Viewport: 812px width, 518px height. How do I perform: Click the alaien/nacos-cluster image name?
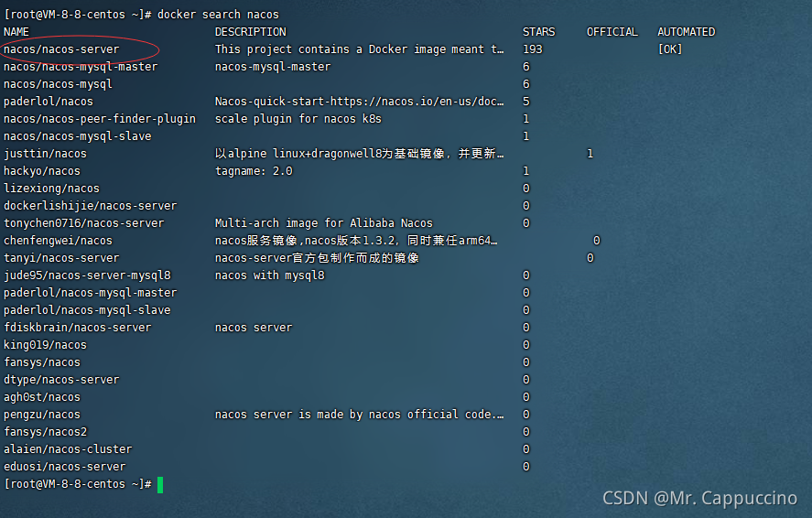68,449
